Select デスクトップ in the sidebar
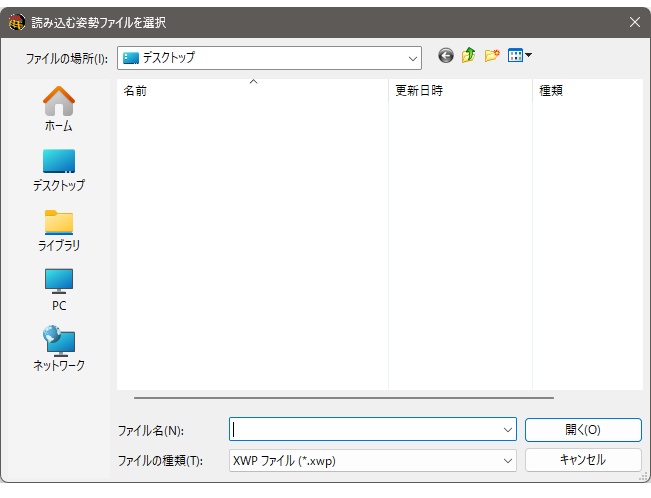This screenshot has width=651, height=498. pos(59,169)
